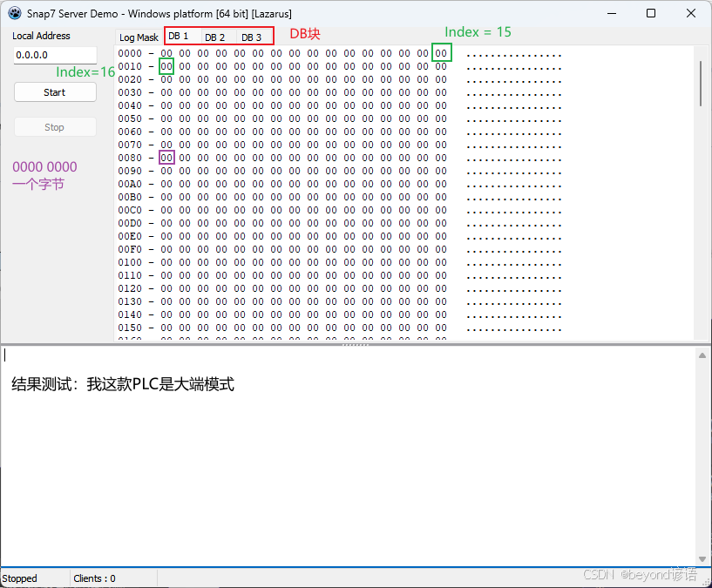This screenshot has height=588, width=712.
Task: Click last byte 00 of row 0000
Action: point(441,54)
